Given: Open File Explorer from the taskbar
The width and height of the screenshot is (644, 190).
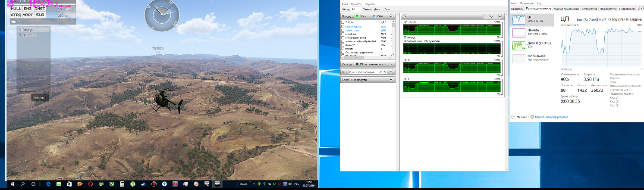Looking at the screenshot, I should click(59, 184).
